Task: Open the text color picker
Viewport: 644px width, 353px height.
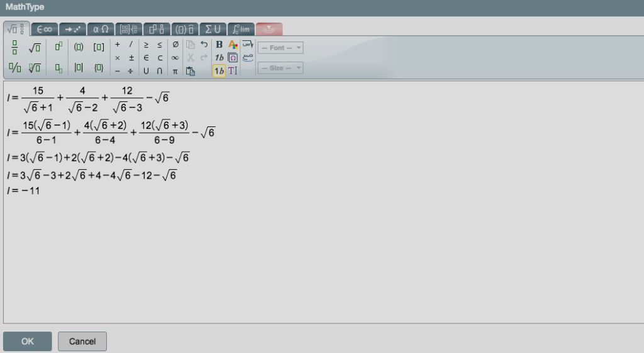Action: coord(233,45)
